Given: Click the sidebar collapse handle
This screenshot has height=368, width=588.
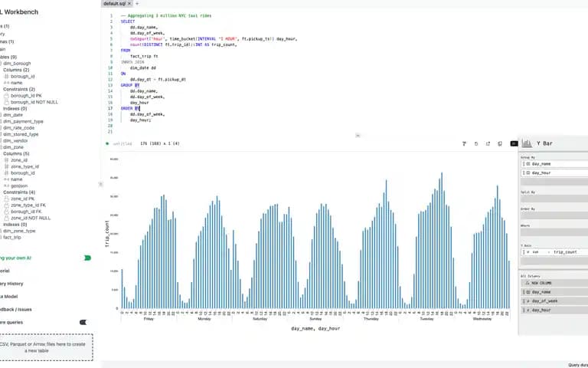Looking at the screenshot, I should click(100, 184).
